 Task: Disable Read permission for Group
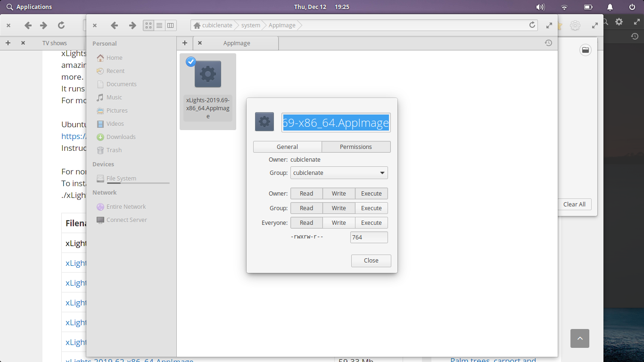pyautogui.click(x=306, y=208)
